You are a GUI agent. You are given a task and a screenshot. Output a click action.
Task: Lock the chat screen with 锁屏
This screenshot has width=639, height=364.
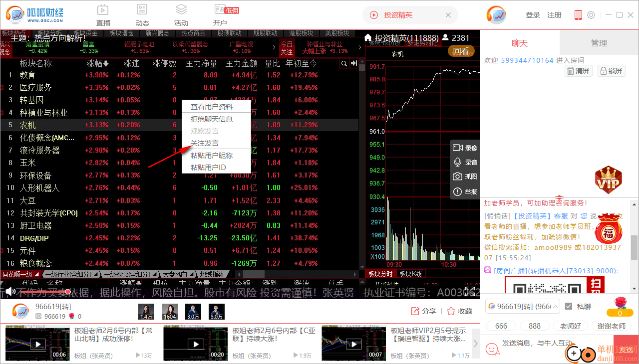point(612,71)
